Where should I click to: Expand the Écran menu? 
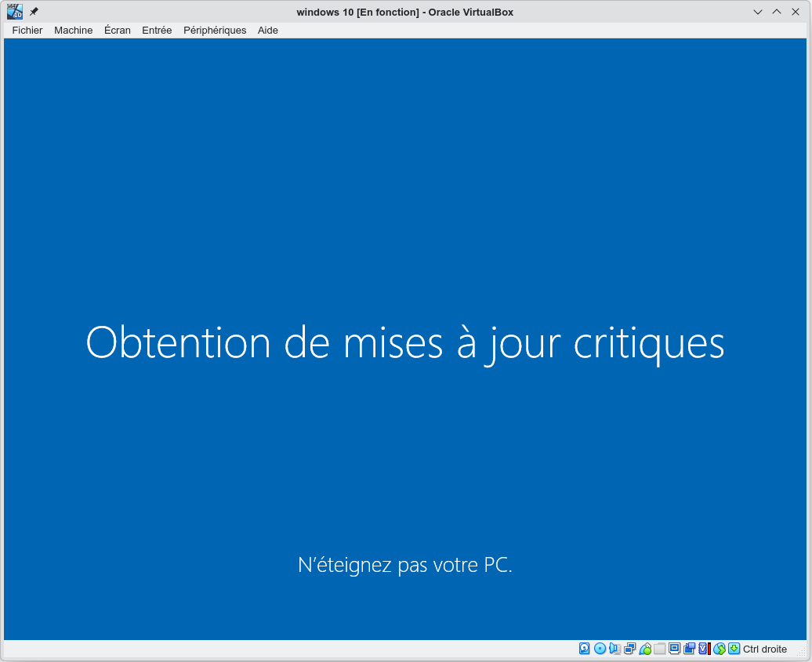coord(118,31)
